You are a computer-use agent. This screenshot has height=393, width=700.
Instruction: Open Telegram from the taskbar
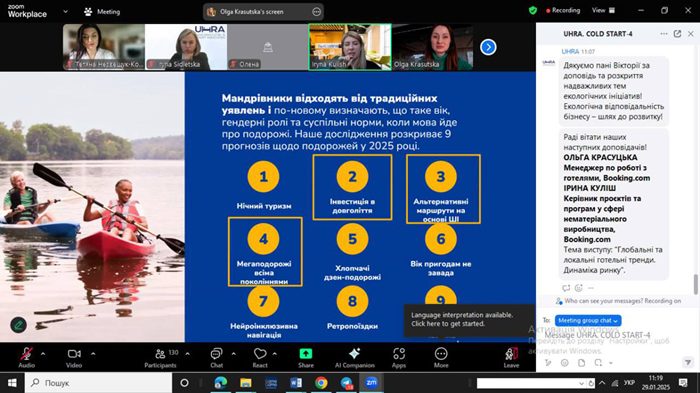coord(346,383)
